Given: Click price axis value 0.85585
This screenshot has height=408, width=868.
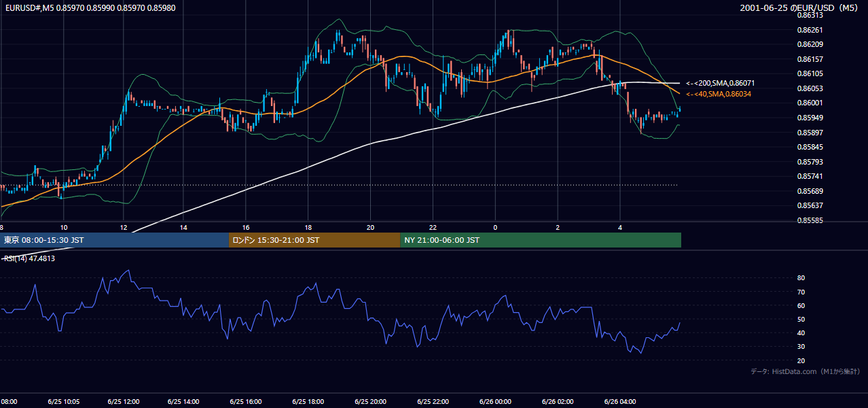Looking at the screenshot, I should (810, 221).
